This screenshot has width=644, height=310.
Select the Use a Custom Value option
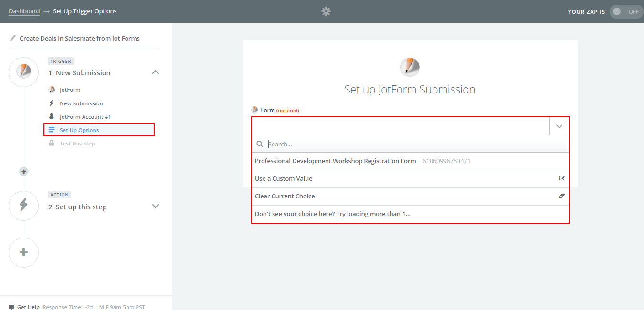point(411,179)
